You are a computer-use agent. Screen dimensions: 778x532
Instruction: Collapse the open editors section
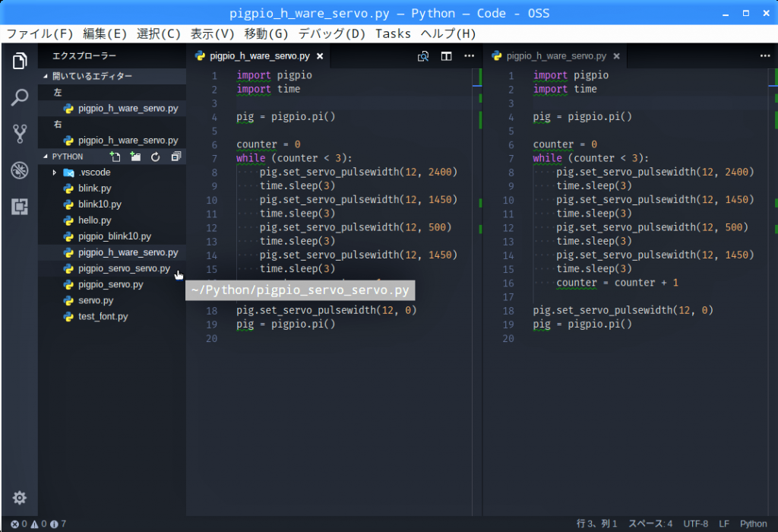coord(46,76)
